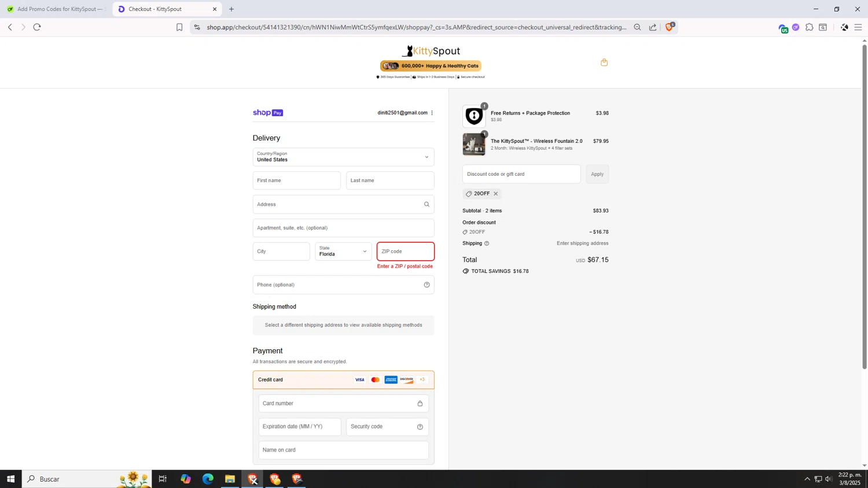Image resolution: width=868 pixels, height=488 pixels.
Task: Click Windows taskbar Buscar search box
Action: 87,479
